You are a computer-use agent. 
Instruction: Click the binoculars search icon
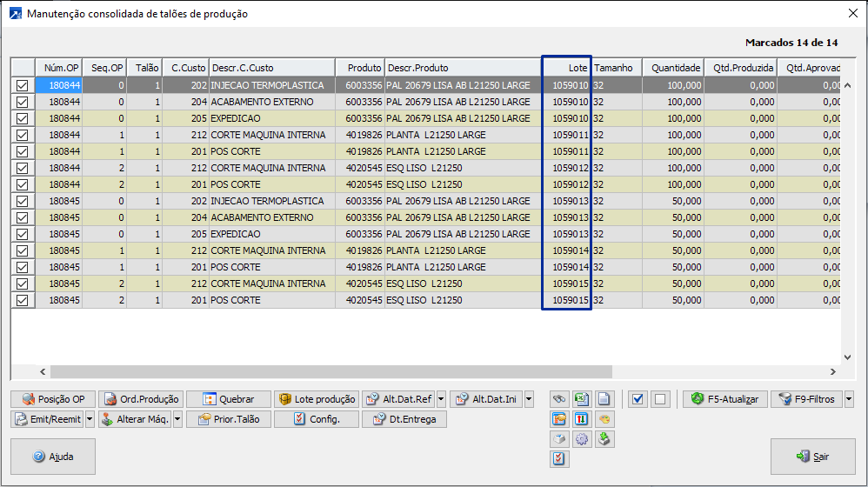(x=560, y=399)
